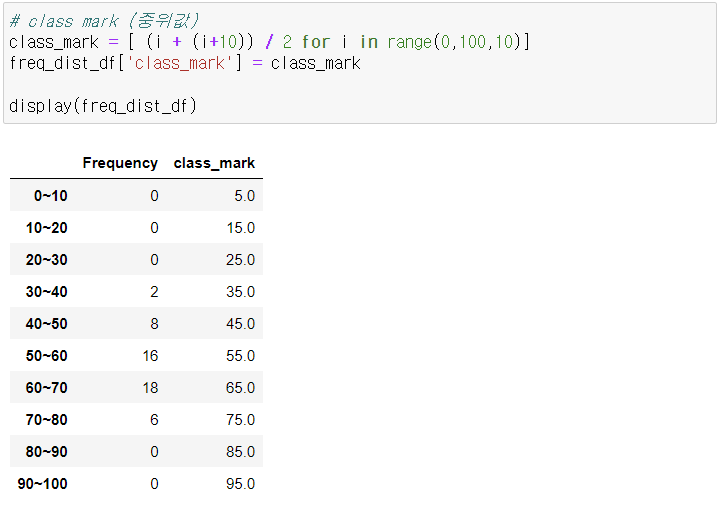Screen dimensions: 718x505
Task: Click frequency value 16 in 50~60 row
Action: point(151,356)
